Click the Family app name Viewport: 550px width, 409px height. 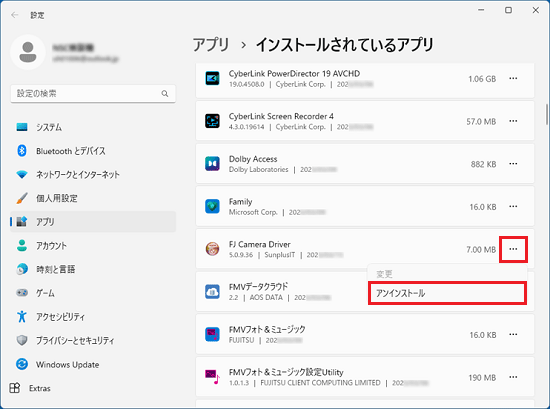[241, 202]
